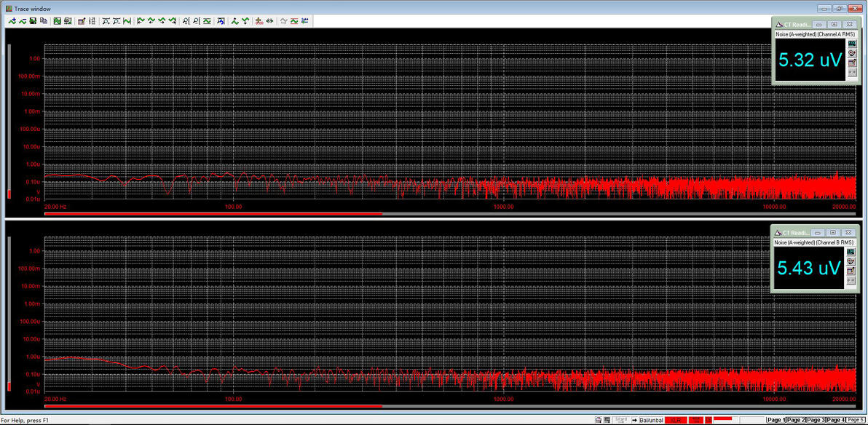
Task: Toggle the red XLR connector indicator
Action: coord(676,420)
